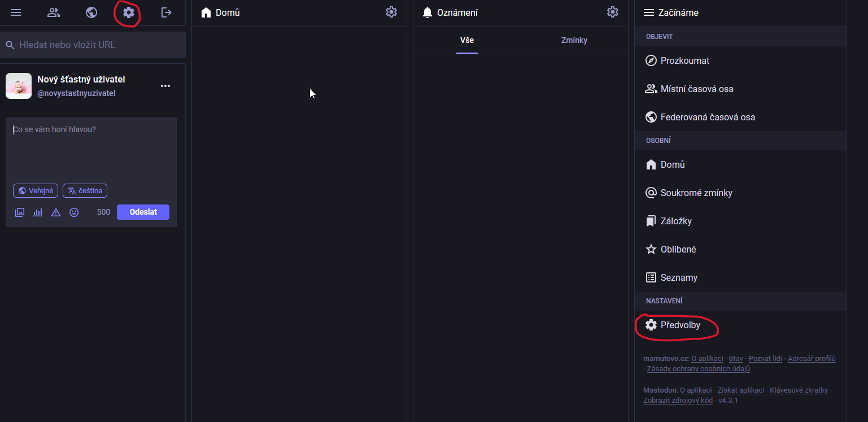The width and height of the screenshot is (868, 422).
Task: Open three-dot menu beside user name
Action: point(165,86)
